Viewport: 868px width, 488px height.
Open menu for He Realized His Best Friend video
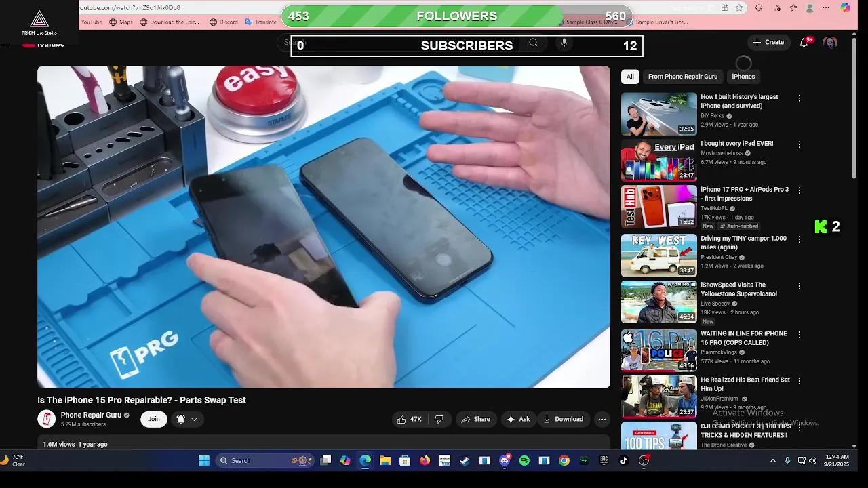pyautogui.click(x=799, y=381)
